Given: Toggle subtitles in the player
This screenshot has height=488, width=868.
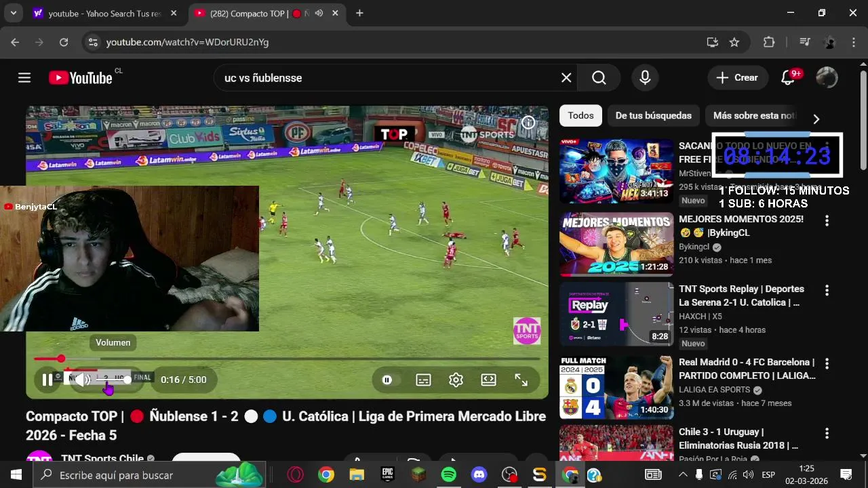Looking at the screenshot, I should coord(423,380).
